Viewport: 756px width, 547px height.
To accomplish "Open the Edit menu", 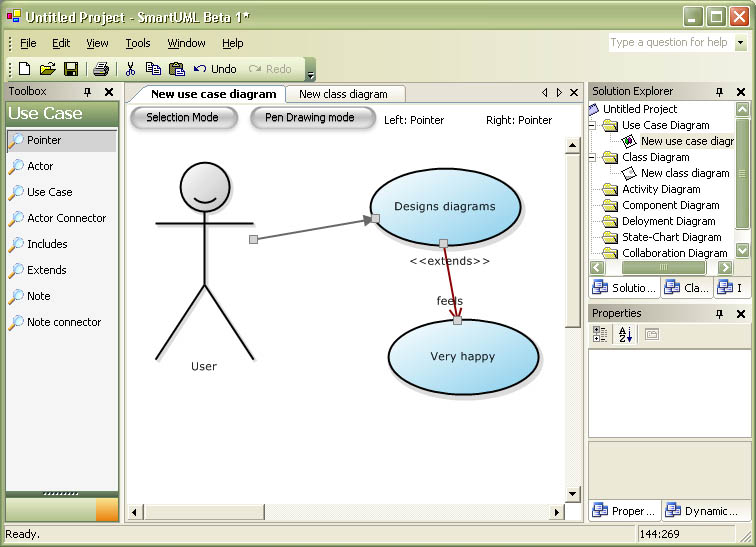I will point(61,43).
